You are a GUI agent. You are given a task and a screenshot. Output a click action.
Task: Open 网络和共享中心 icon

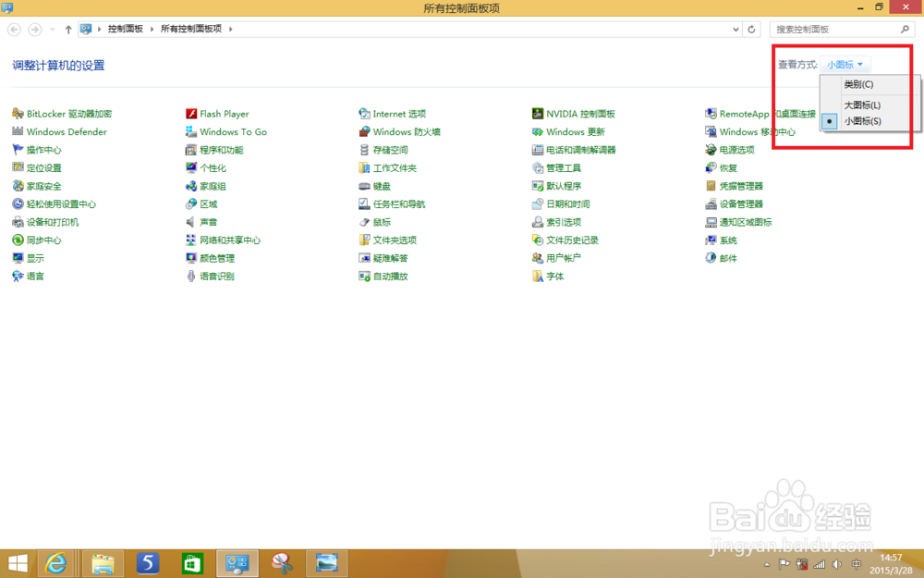(191, 240)
